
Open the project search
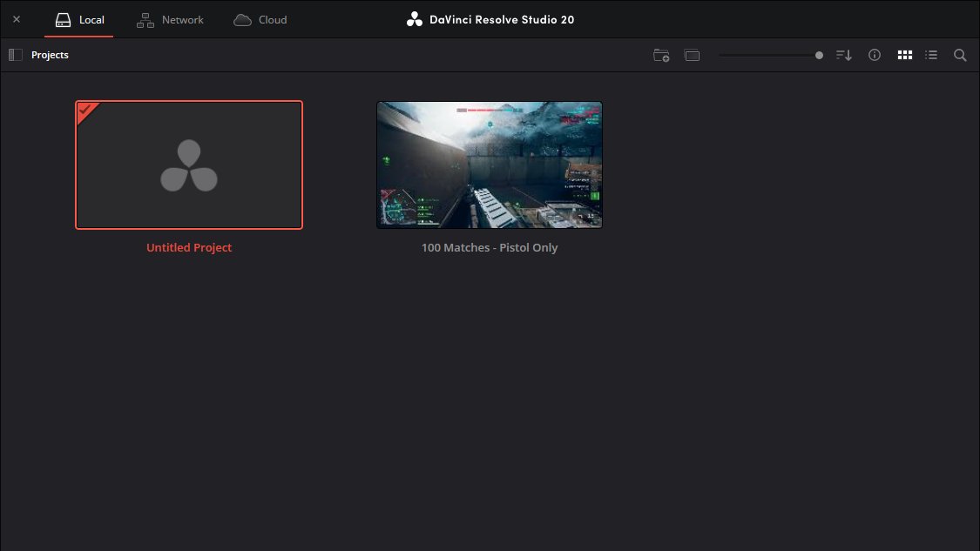959,55
